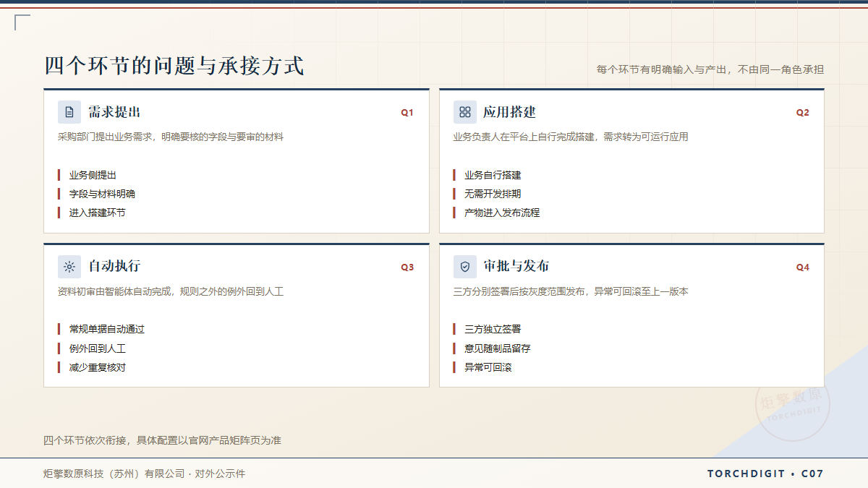Select the Q2 label

point(803,113)
